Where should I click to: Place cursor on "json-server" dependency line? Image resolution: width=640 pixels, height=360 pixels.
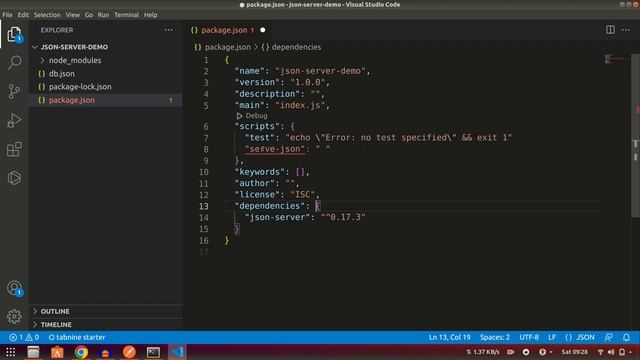click(304, 218)
